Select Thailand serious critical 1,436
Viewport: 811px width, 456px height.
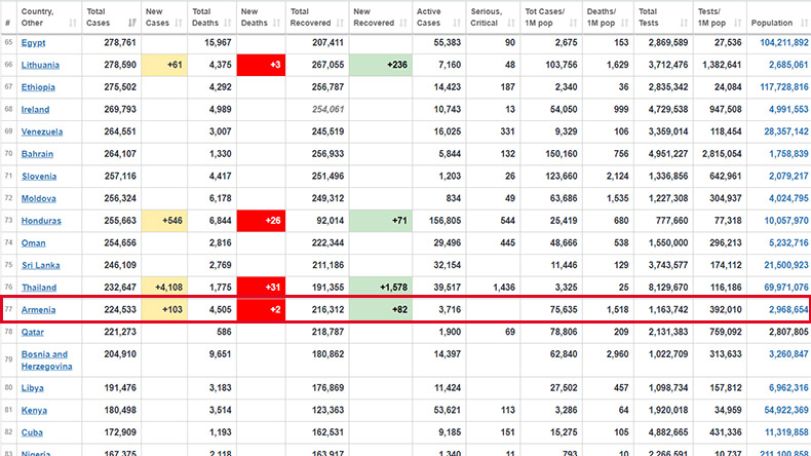[504, 287]
